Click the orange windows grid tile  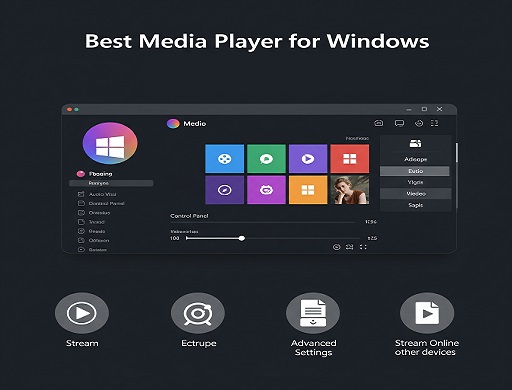308,190
